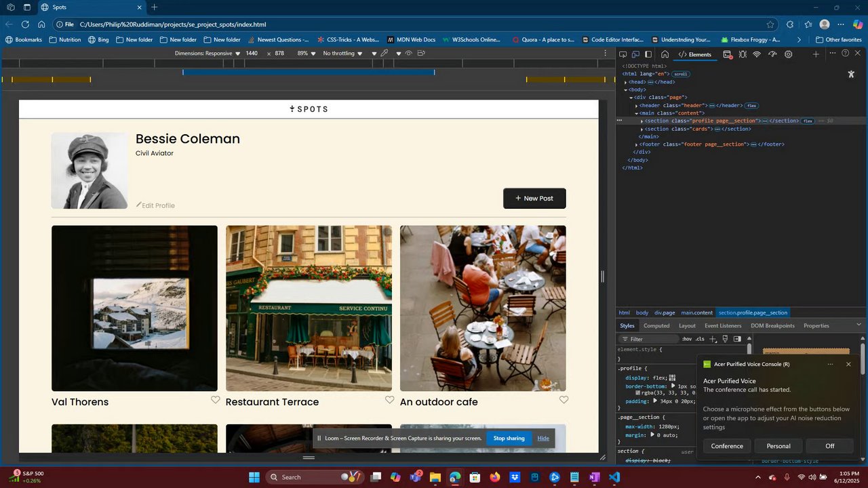
Task: Toggle flex badge on header element
Action: click(x=751, y=106)
